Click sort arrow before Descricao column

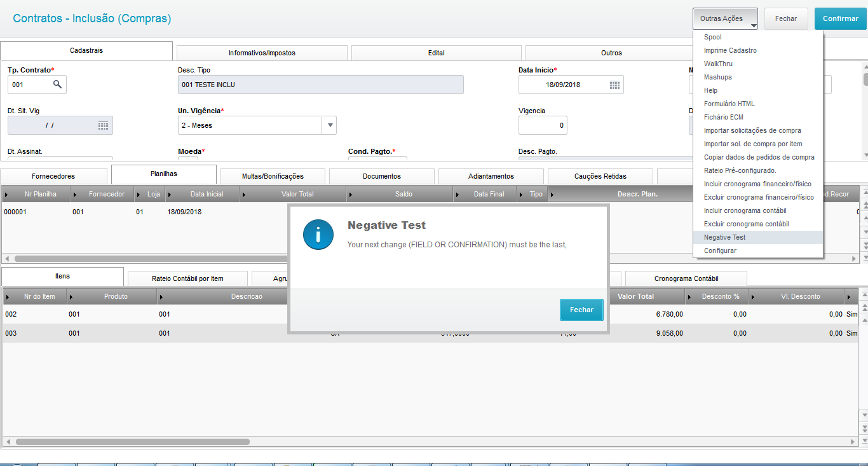pos(161,296)
